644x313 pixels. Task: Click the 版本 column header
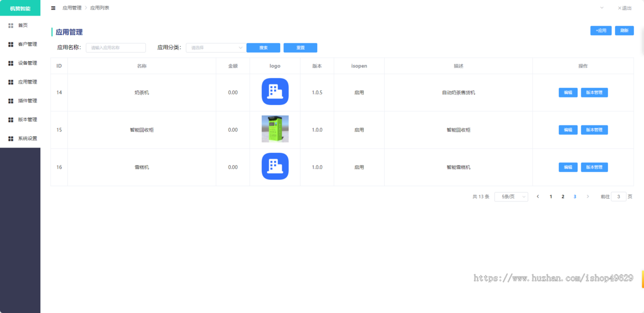317,66
